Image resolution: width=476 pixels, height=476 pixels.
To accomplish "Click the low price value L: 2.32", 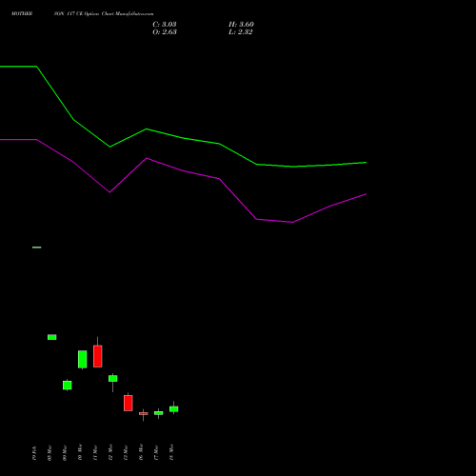I will [x=240, y=32].
